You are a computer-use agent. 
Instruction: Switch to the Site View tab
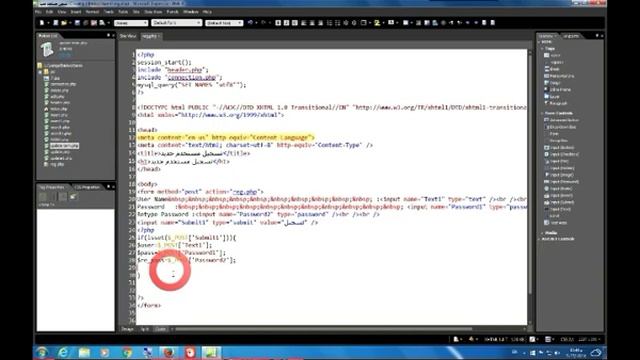128,36
